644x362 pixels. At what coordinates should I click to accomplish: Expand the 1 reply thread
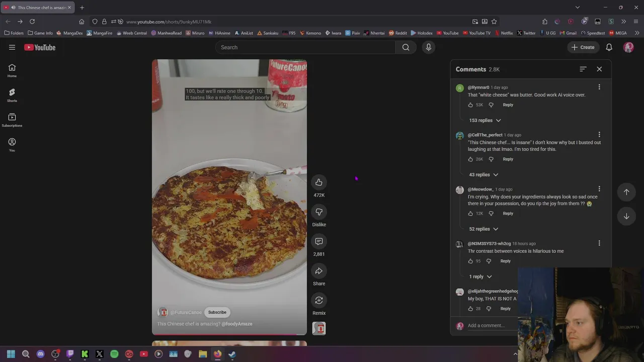(x=480, y=277)
